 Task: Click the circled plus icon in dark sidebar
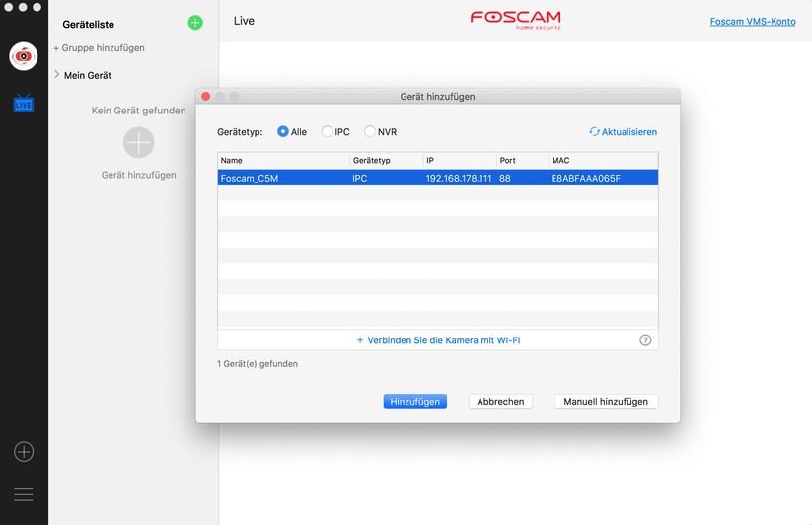[x=24, y=451]
